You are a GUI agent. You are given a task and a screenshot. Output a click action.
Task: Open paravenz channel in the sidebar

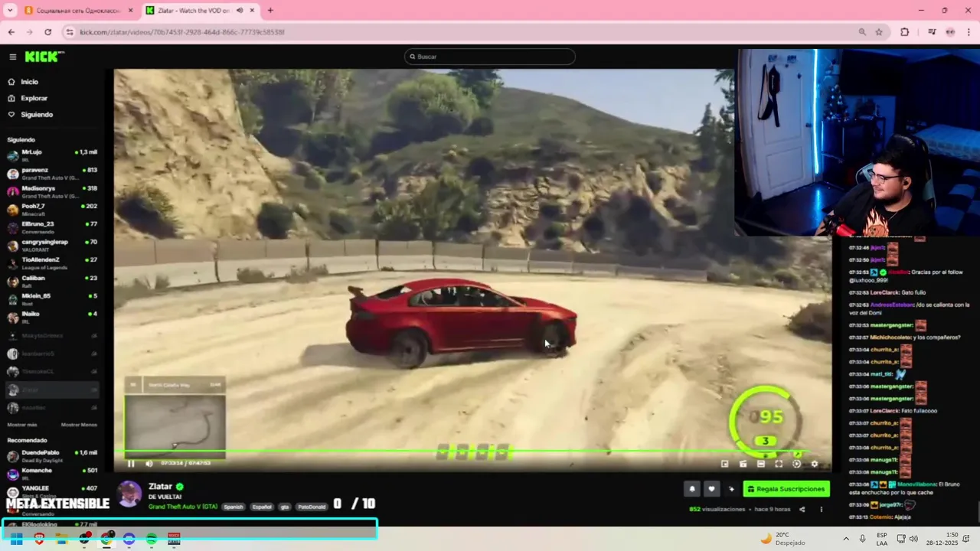click(x=52, y=173)
